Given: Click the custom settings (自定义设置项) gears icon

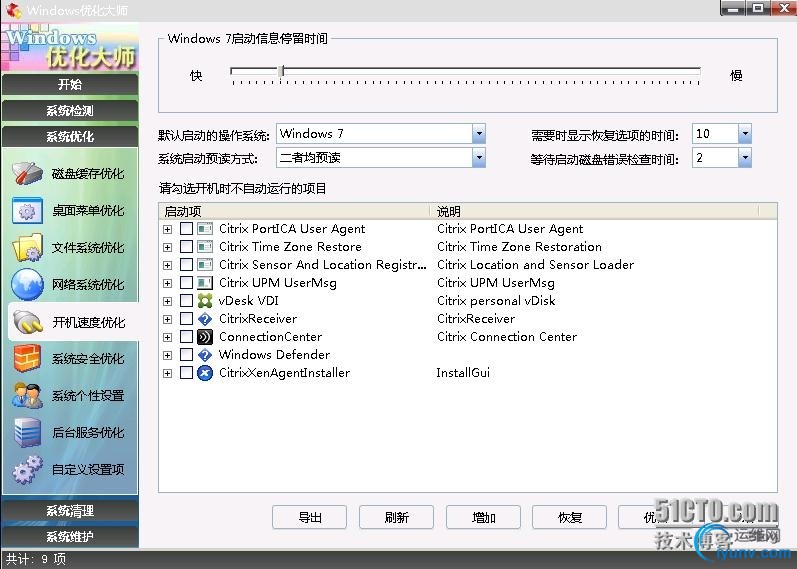Looking at the screenshot, I should 27,469.
